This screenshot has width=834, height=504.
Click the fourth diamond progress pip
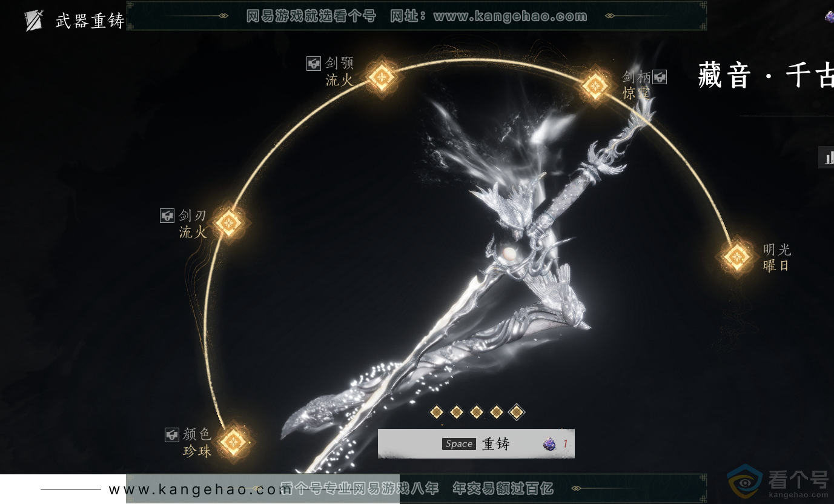[497, 412]
